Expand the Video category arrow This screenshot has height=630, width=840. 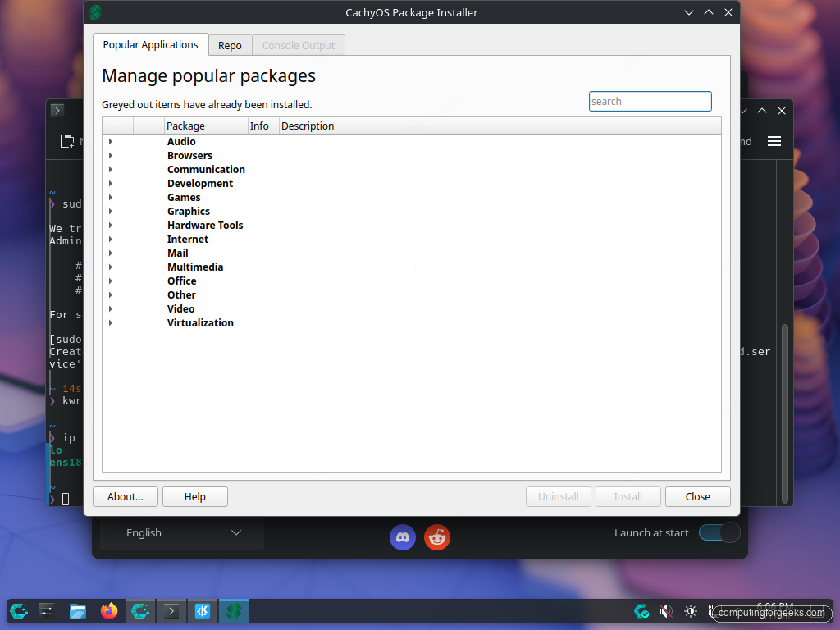coord(111,308)
